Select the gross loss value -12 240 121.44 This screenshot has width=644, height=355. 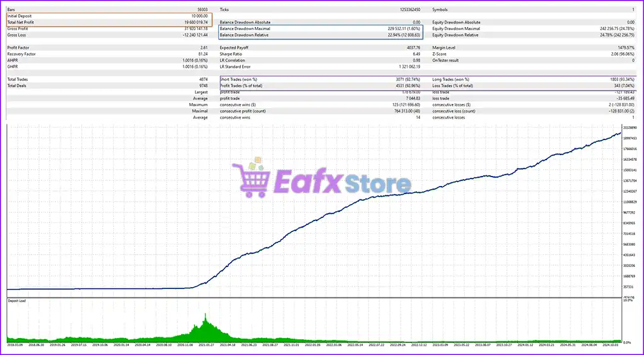[x=195, y=35]
